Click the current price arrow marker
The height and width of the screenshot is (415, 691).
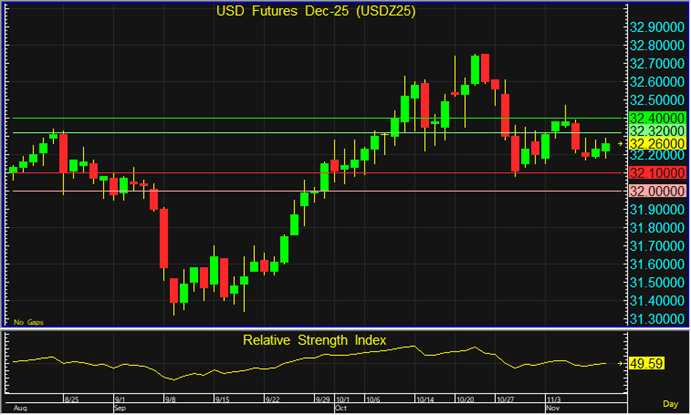coord(622,144)
